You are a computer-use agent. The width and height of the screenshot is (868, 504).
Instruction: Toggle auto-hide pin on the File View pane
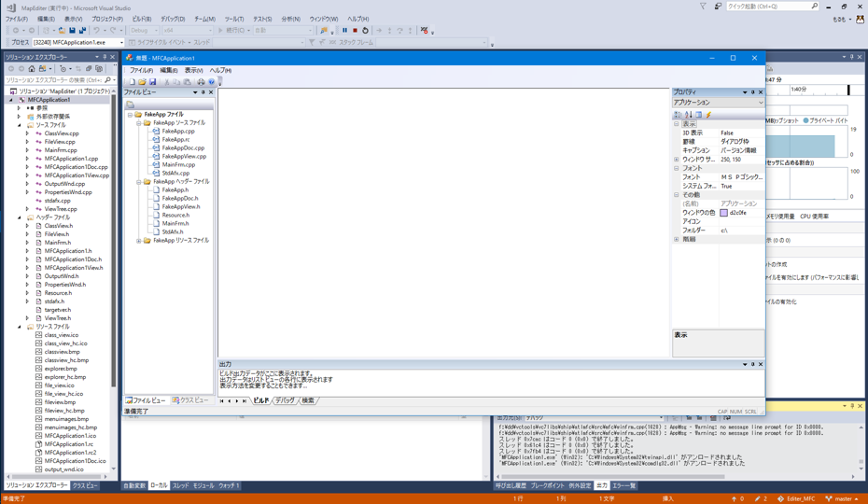point(203,92)
